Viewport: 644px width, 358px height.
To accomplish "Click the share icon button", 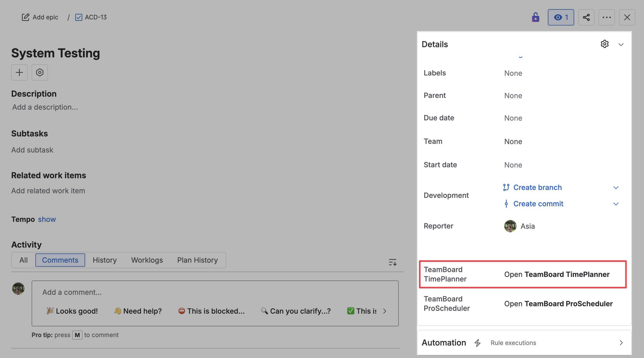I will 586,17.
